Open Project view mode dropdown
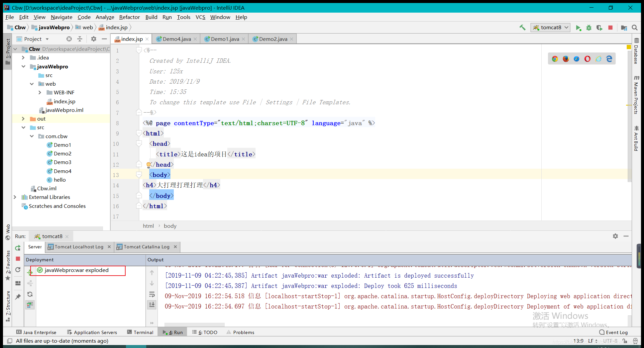The height and width of the screenshot is (348, 644). 47,39
